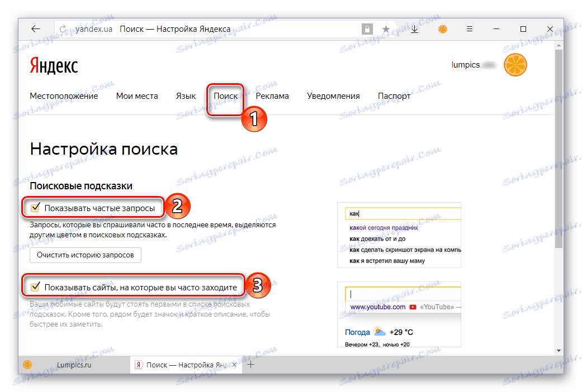Select the Поиск settings tab
Image resolution: width=582 pixels, height=392 pixels.
click(226, 96)
